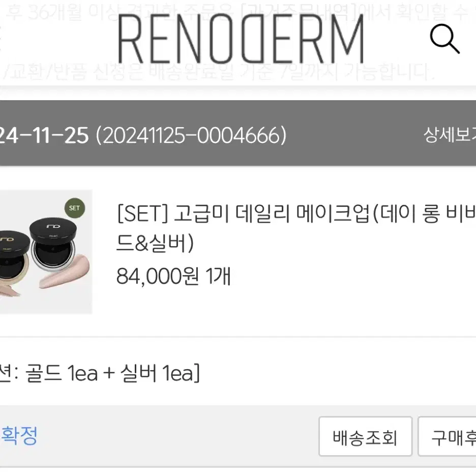This screenshot has height=476, width=476.
Task: Click the 골드 1ea + 실버 1ea option text
Action: tap(112, 373)
